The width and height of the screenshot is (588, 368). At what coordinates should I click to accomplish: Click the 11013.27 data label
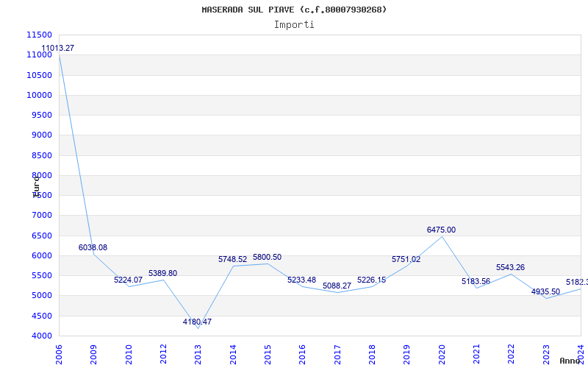tap(58, 48)
